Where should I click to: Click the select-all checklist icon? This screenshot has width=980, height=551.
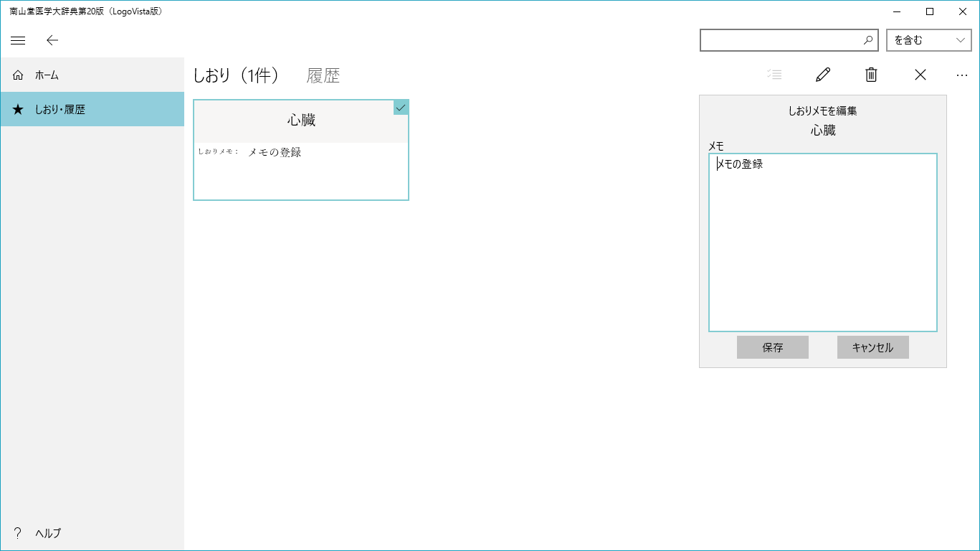[x=774, y=75]
